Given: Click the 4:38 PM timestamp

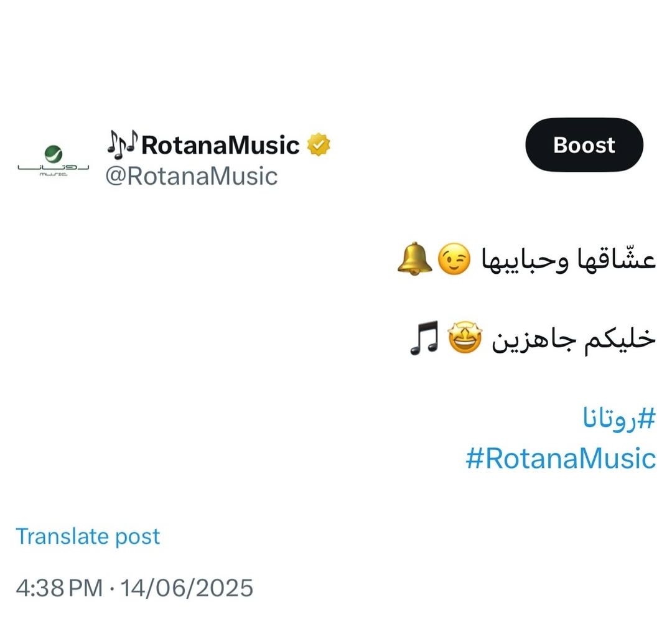Looking at the screenshot, I should 59,587.
